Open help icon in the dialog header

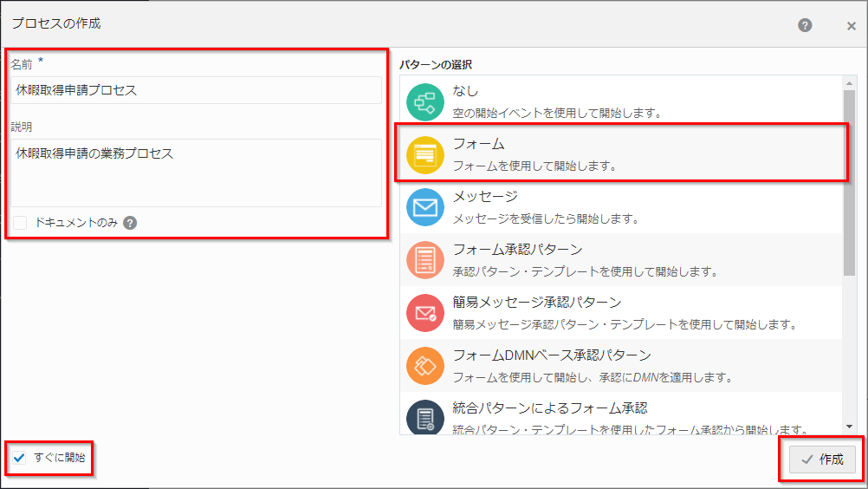pos(805,25)
